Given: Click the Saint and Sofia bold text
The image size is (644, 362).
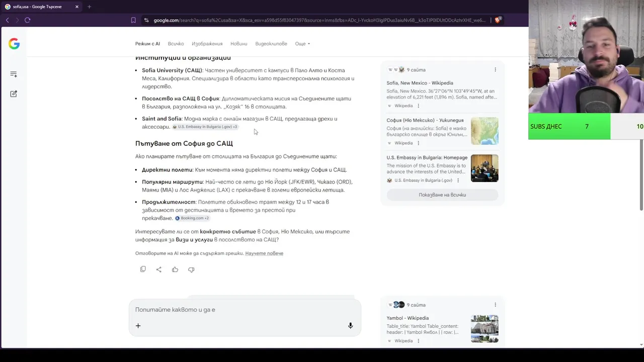Looking at the screenshot, I should [162, 119].
